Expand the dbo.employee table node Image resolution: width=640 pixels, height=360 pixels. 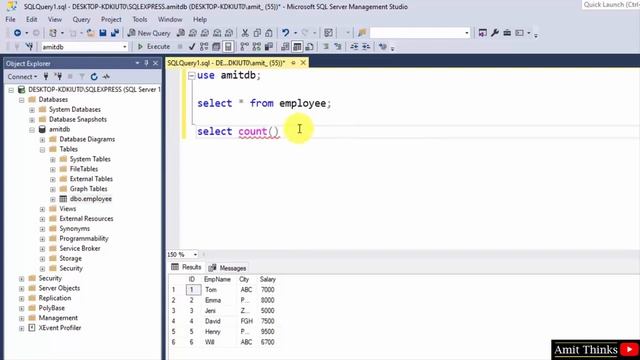point(53,200)
